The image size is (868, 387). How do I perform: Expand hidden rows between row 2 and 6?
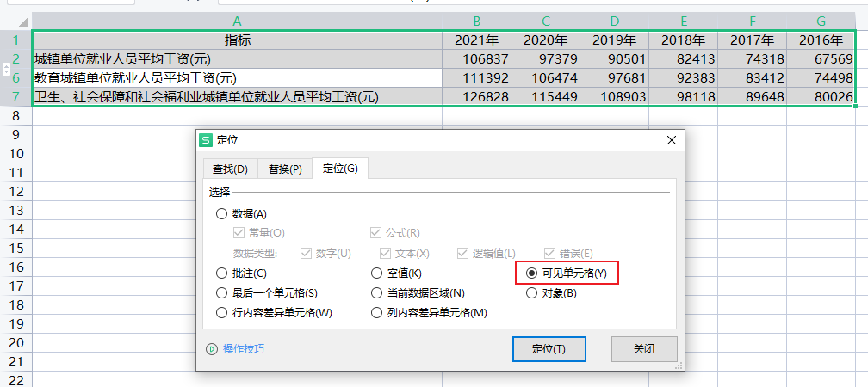coord(7,69)
